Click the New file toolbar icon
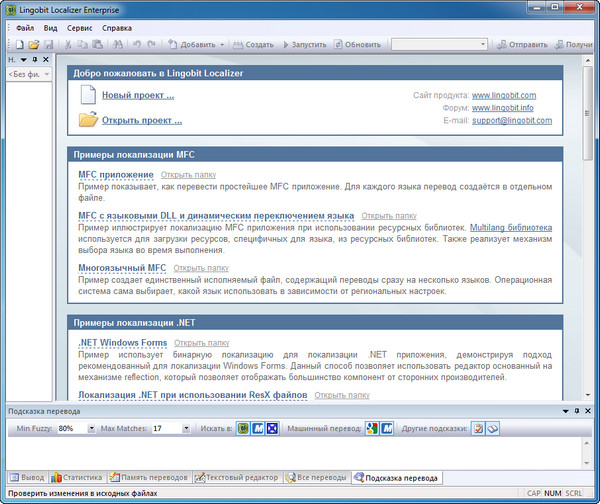The image size is (600, 504). [x=20, y=45]
